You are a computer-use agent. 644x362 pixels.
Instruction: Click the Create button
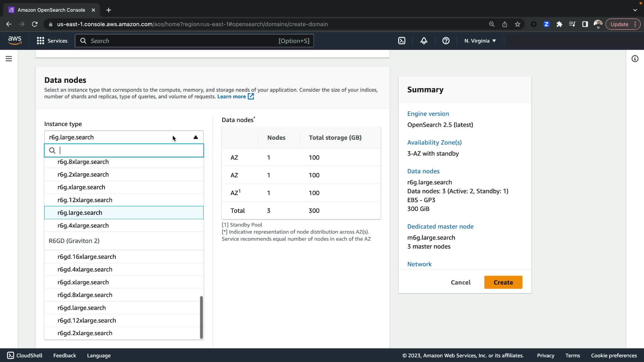[503, 282]
